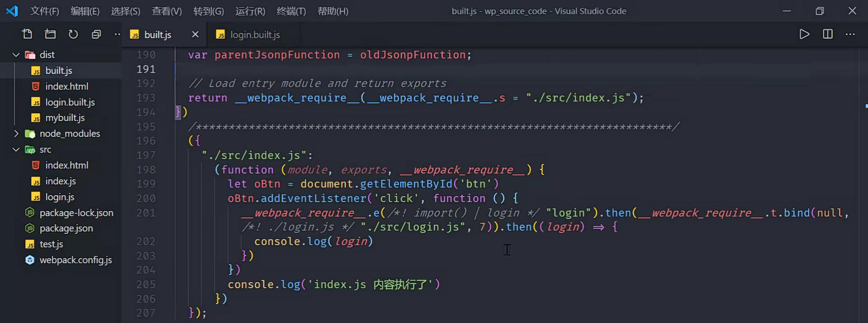The image size is (868, 323).
Task: Click the New File icon in explorer toolbar
Action: (27, 34)
